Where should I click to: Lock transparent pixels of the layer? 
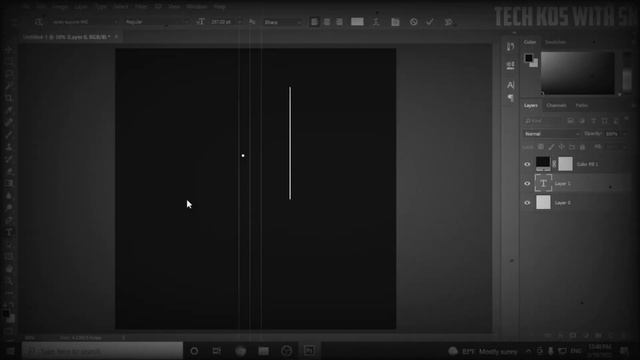click(x=541, y=147)
